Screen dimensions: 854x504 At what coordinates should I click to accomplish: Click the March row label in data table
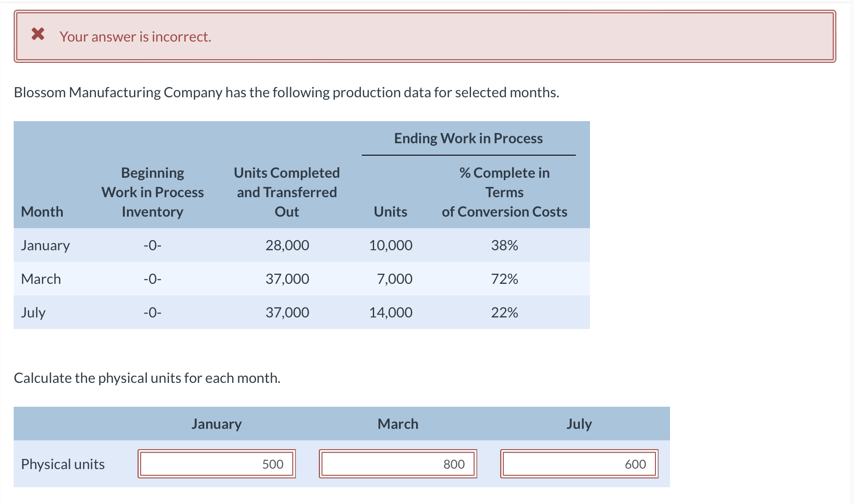click(41, 279)
